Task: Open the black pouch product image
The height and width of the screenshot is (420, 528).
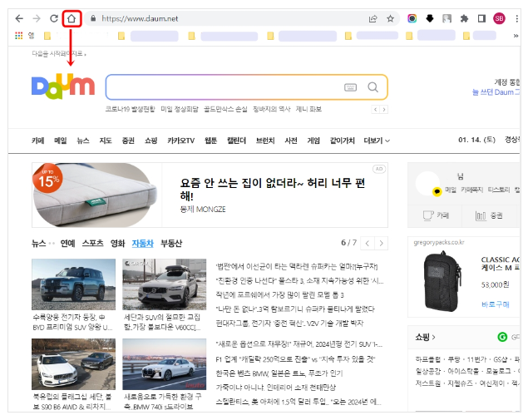Action: pyautogui.click(x=442, y=281)
